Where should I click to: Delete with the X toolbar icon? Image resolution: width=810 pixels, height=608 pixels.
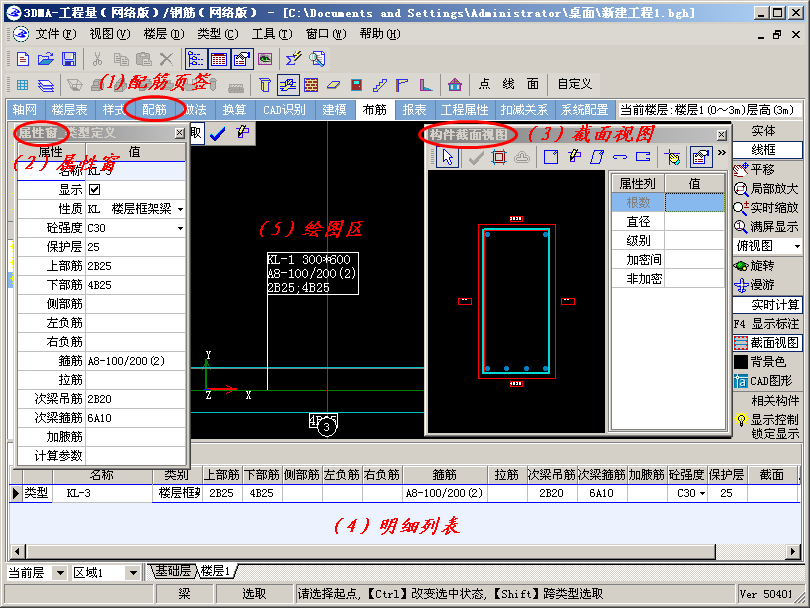(166, 59)
